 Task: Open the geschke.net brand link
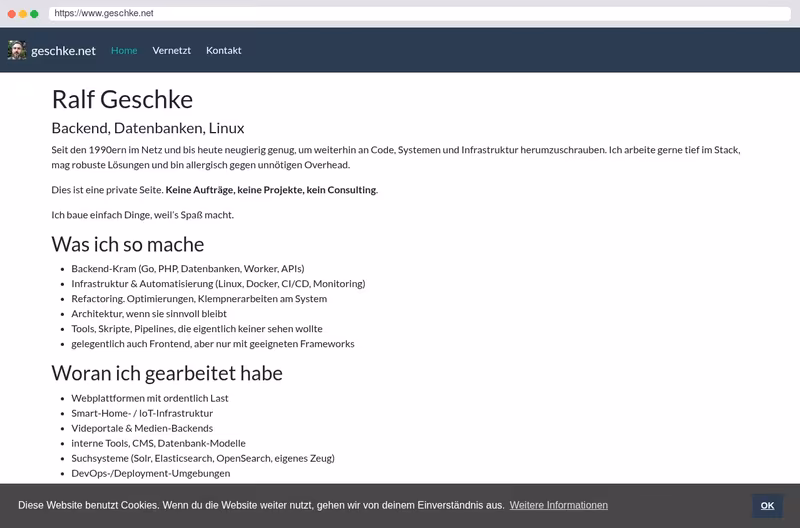tap(63, 51)
